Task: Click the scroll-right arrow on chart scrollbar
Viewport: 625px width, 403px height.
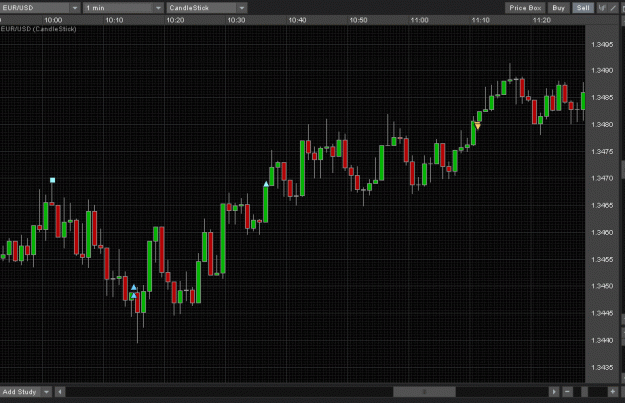Action: (x=554, y=392)
